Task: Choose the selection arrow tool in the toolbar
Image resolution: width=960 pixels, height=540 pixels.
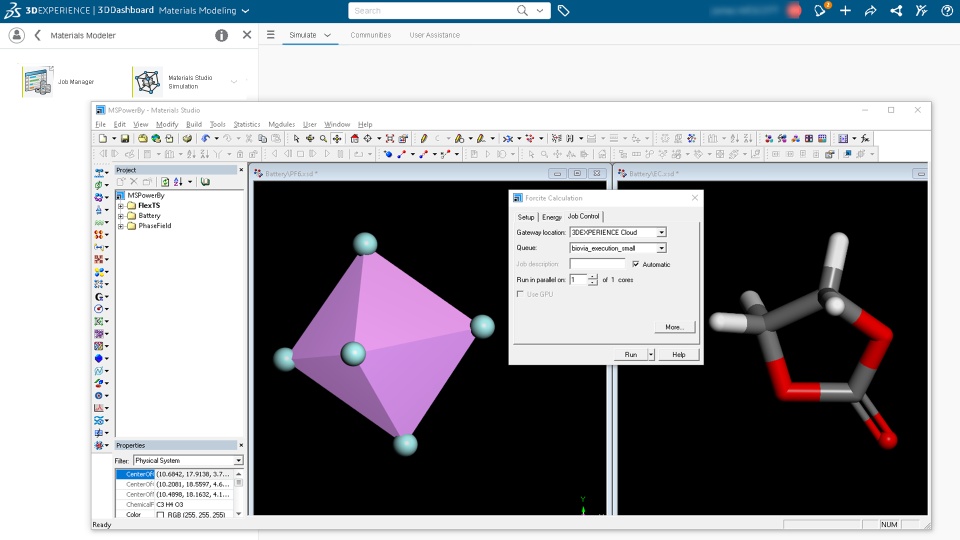Action: (296, 139)
